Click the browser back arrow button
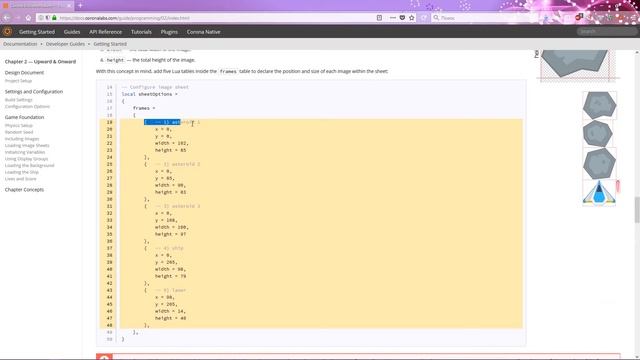640x360 pixels. [7, 18]
